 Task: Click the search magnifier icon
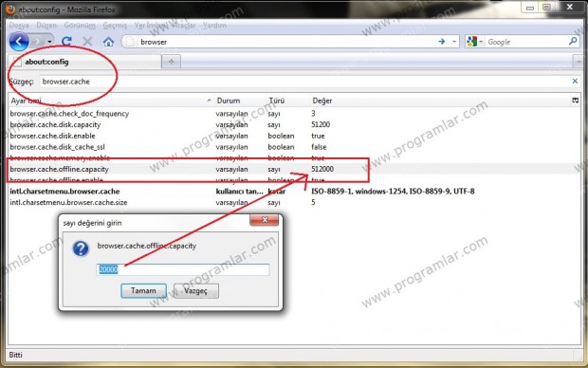(573, 42)
